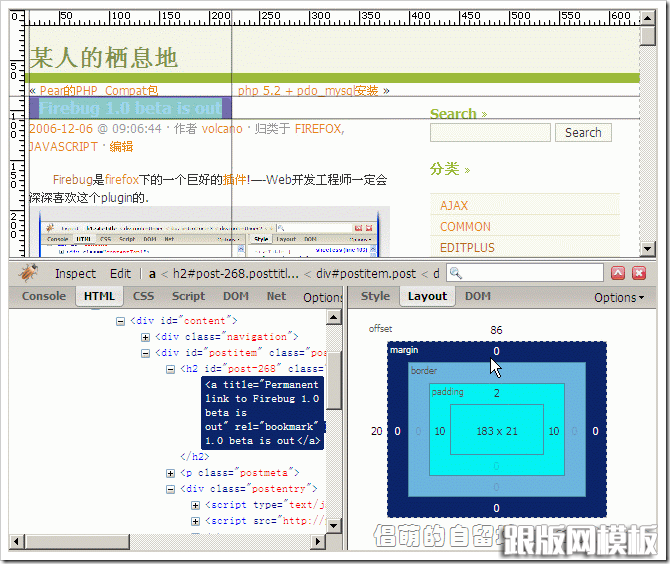Expand the div class="navigation" node
Image resolution: width=670 pixels, height=564 pixels.
pyautogui.click(x=145, y=338)
